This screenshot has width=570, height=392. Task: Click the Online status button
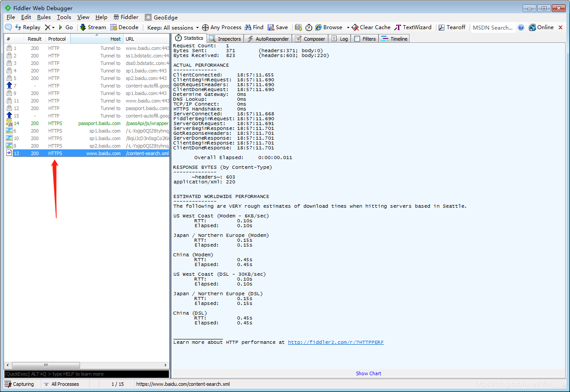pos(541,27)
